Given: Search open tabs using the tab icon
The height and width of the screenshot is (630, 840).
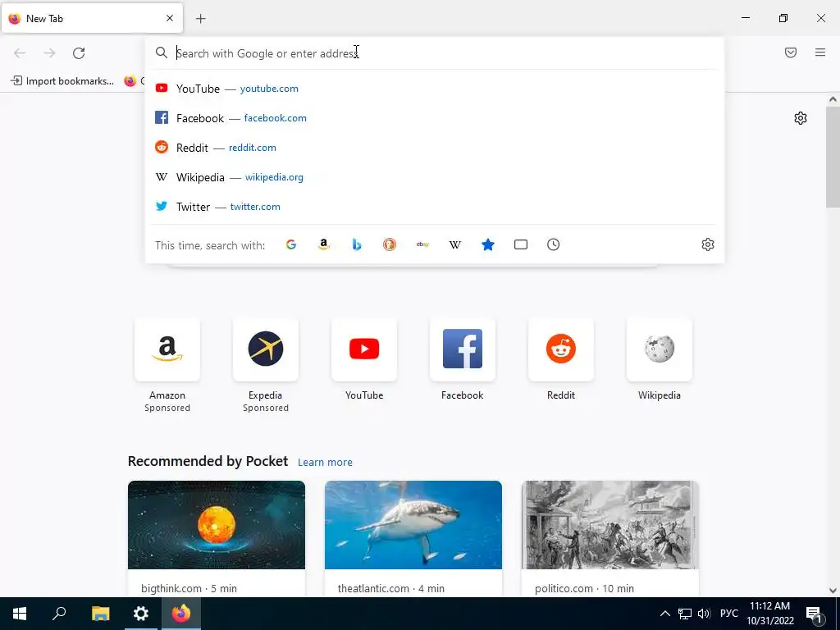Looking at the screenshot, I should 521,244.
